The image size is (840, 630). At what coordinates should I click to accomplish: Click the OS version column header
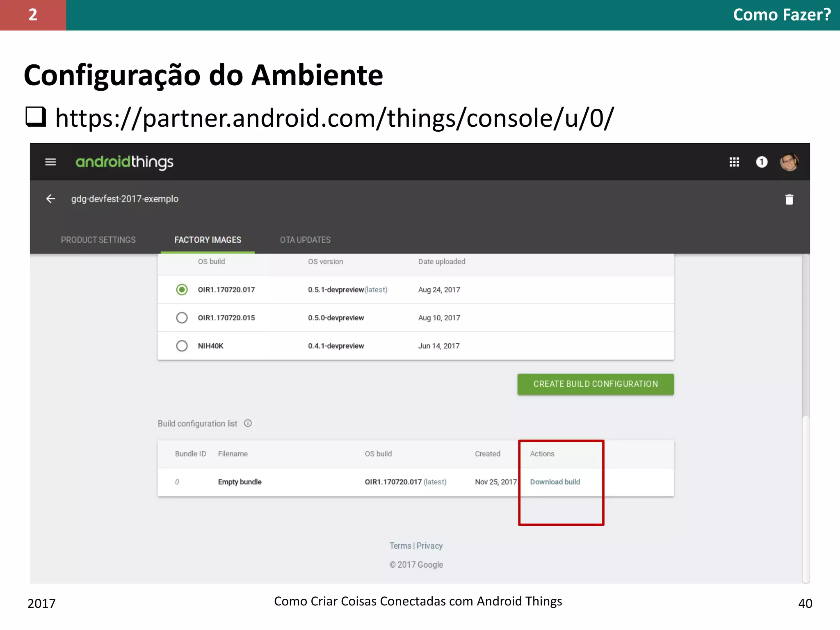[325, 262]
